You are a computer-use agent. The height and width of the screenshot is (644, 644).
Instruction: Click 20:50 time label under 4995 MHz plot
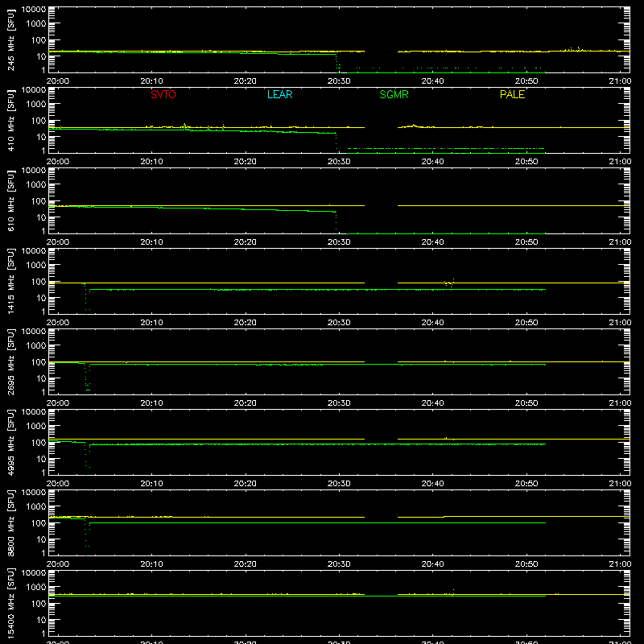coord(526,484)
